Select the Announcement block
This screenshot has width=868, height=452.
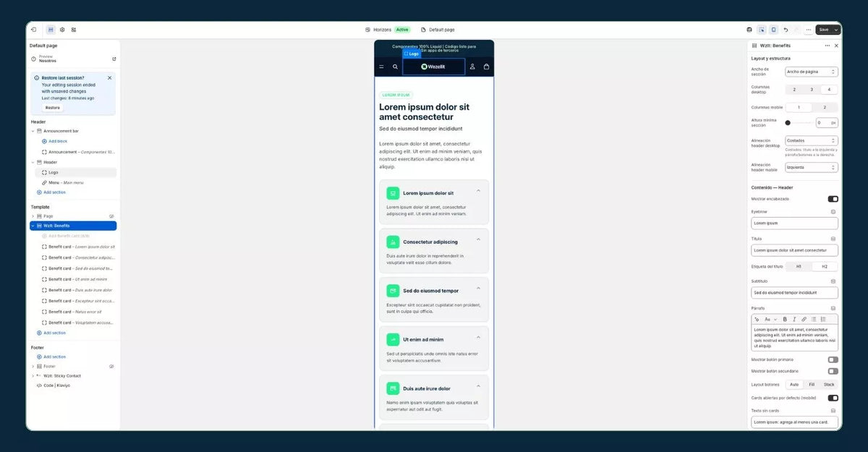78,152
